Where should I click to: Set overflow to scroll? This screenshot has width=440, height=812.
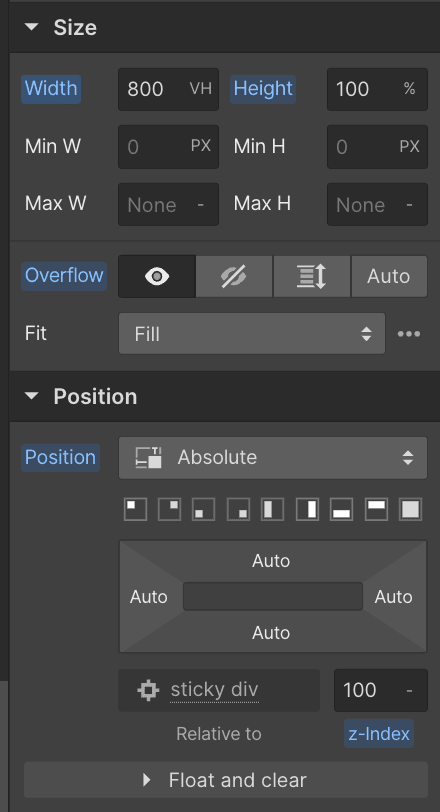coord(312,276)
